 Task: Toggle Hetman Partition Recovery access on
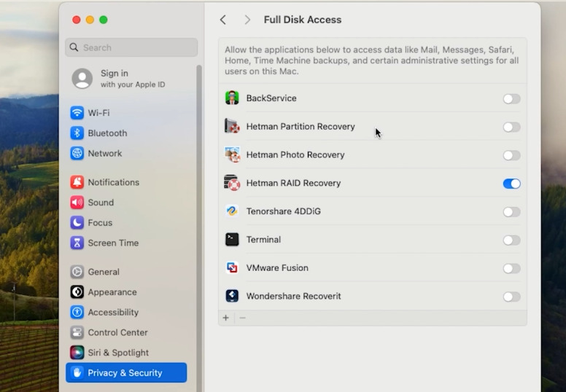511,127
